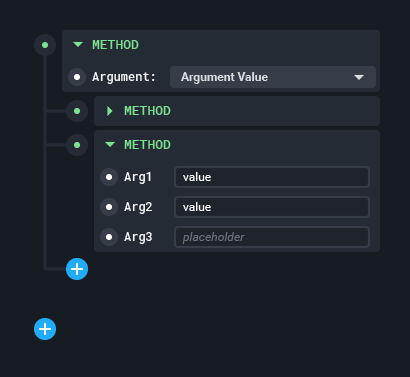Add new root method with bottom plus button
410x377 pixels.
coord(45,329)
